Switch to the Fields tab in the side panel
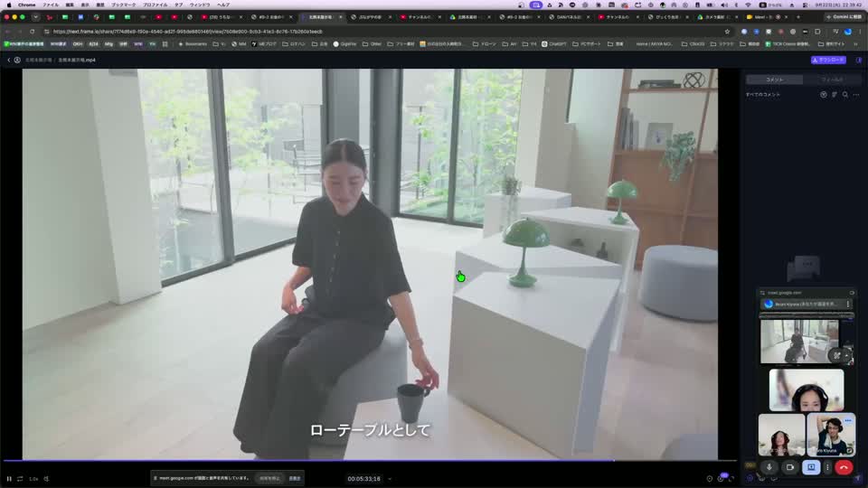Screen dimensions: 868x488 point(832,80)
